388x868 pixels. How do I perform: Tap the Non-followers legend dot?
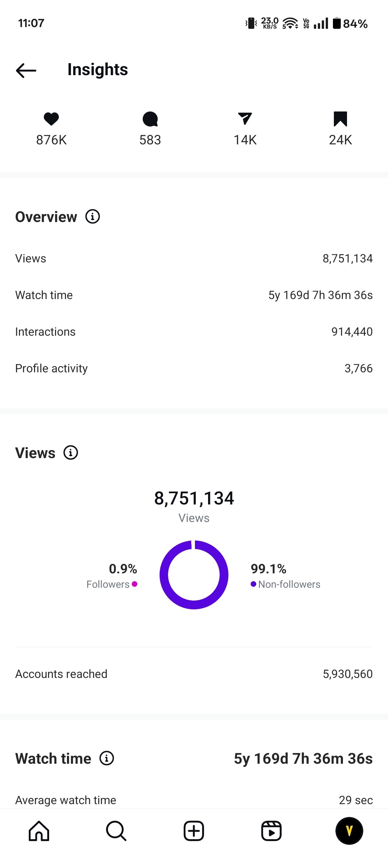tap(253, 584)
